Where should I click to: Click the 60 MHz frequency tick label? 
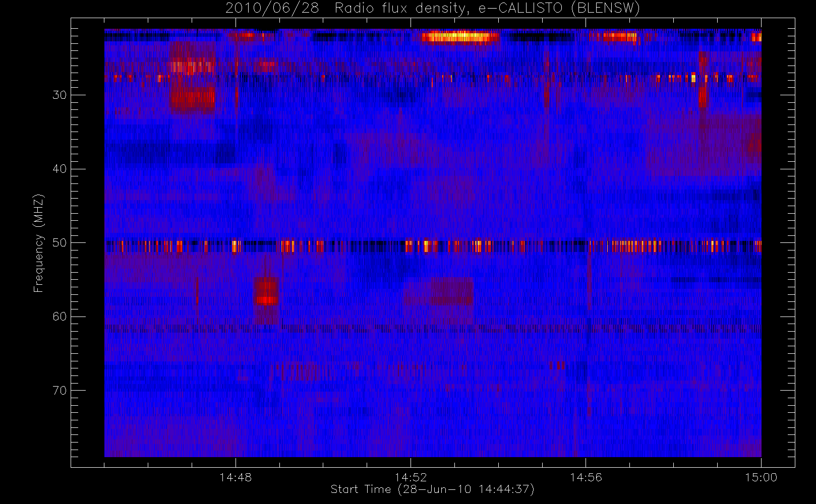60,317
